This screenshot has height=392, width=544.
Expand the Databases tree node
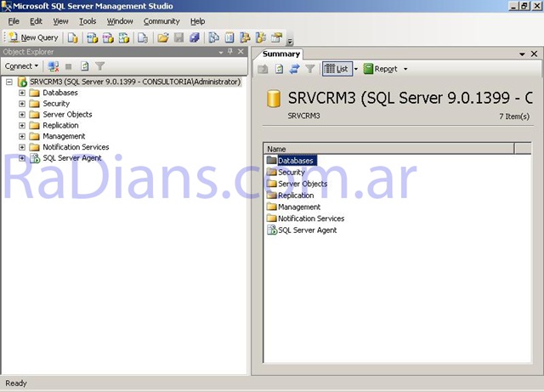(x=22, y=93)
